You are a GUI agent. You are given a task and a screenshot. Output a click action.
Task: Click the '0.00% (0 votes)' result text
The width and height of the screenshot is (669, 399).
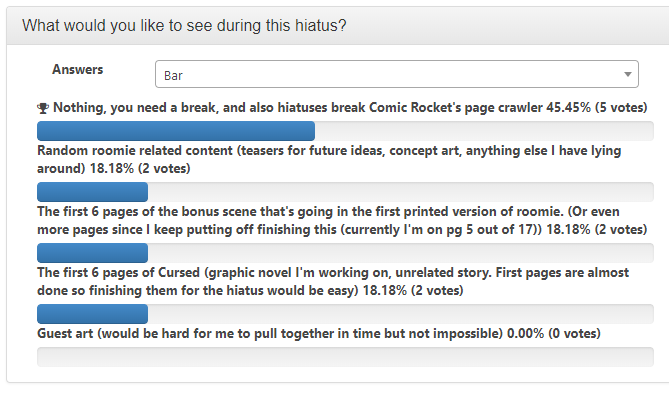(x=554, y=333)
